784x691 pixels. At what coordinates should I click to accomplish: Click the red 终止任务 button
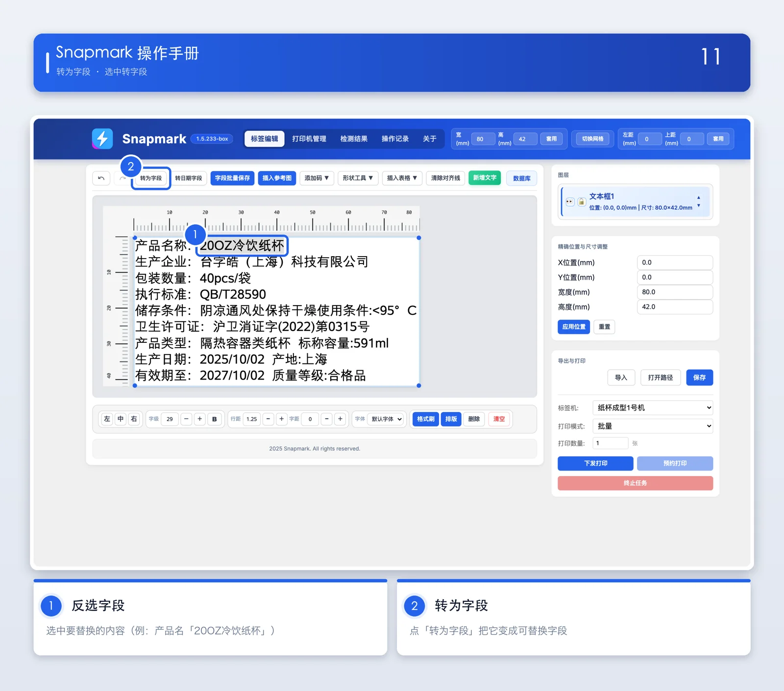(635, 483)
